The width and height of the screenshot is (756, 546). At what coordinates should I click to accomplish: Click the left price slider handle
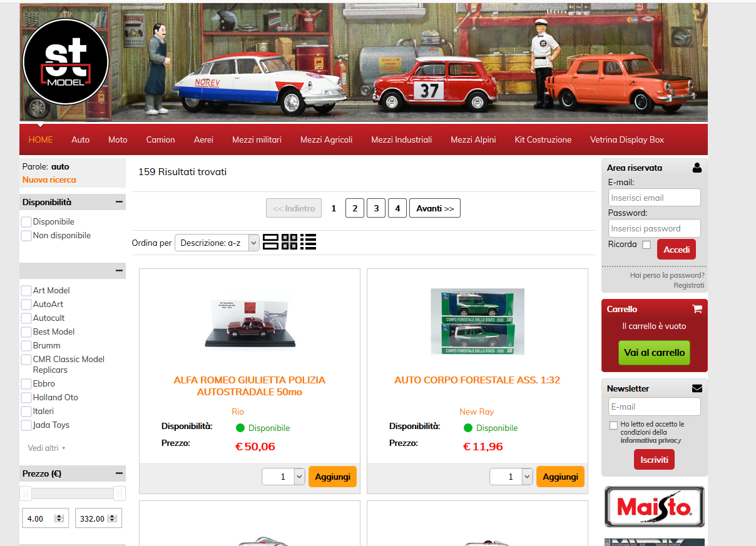[x=26, y=493]
